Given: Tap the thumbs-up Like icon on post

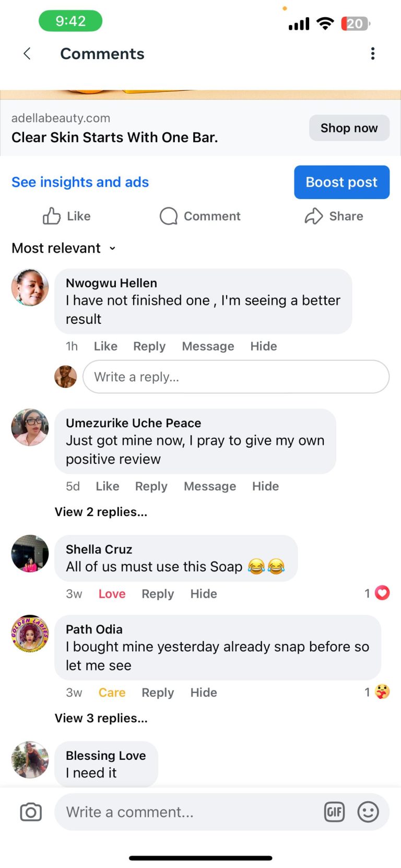Looking at the screenshot, I should coord(52,216).
